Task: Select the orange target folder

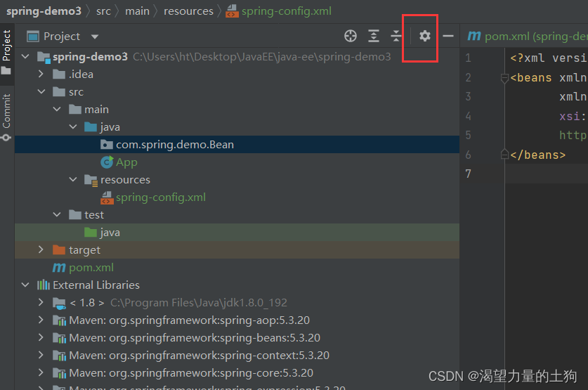Action: pos(237,249)
